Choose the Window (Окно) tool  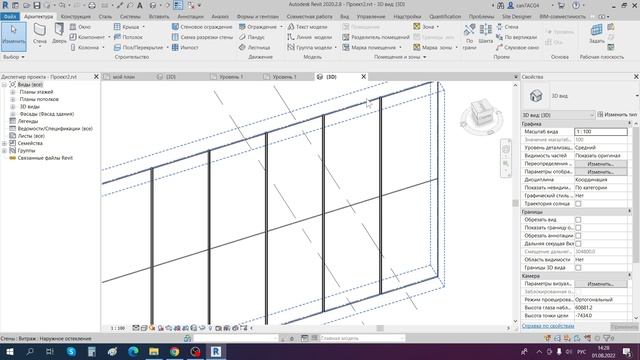pyautogui.click(x=80, y=27)
